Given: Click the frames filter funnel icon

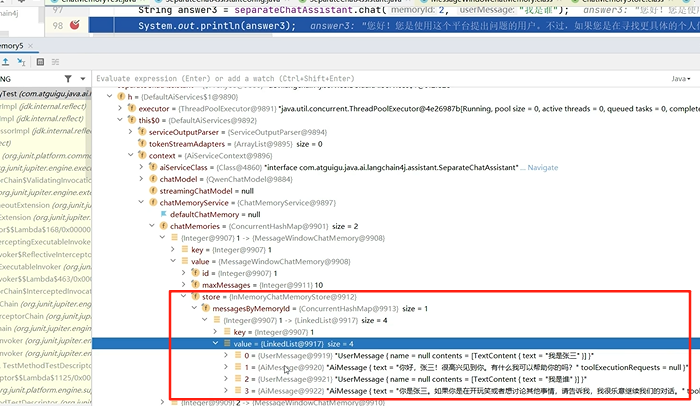Looking at the screenshot, I should tap(68, 79).
